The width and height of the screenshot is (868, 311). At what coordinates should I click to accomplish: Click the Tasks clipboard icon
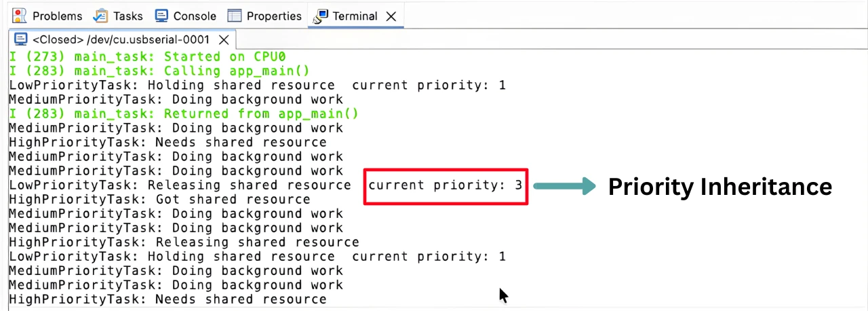(x=100, y=16)
